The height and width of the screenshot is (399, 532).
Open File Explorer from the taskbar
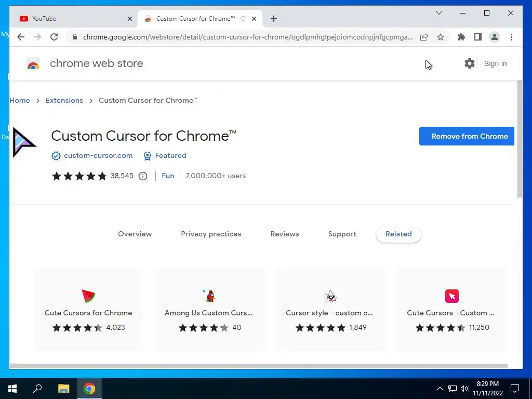click(64, 389)
